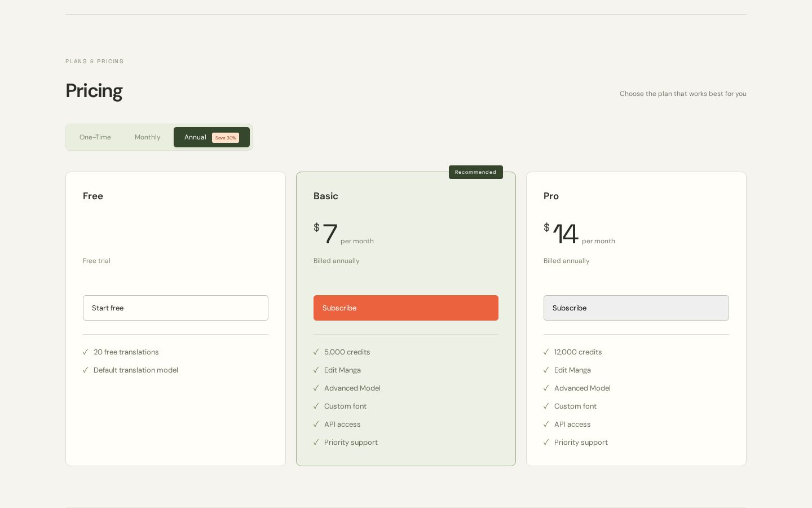This screenshot has height=508, width=812.
Task: Click checkmark next to 5,000 credits
Action: pyautogui.click(x=316, y=352)
